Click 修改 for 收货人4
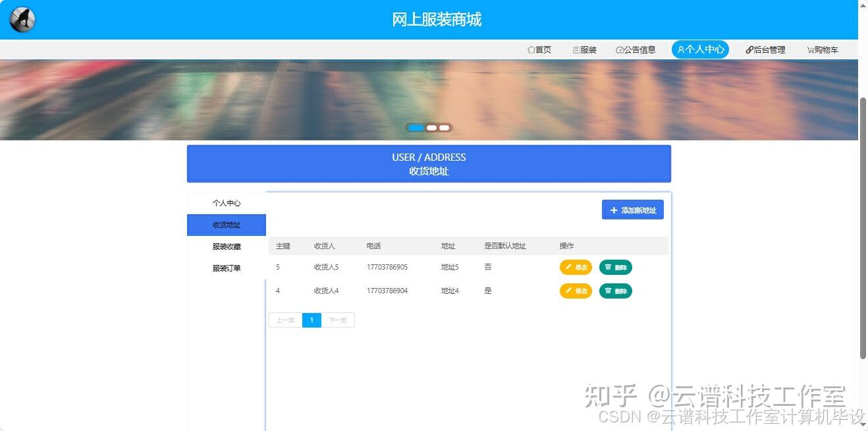Screen dimensions: 868x431 pyautogui.click(x=576, y=291)
